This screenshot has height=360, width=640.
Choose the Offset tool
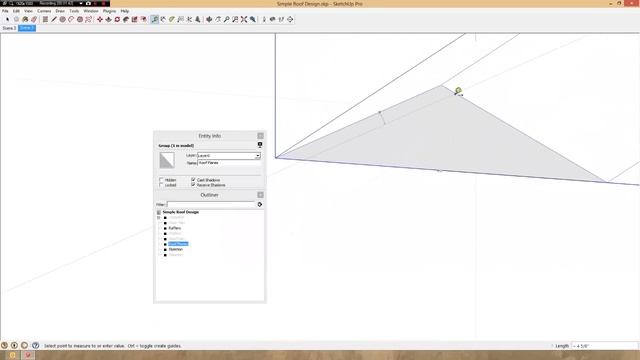pyautogui.click(x=143, y=19)
